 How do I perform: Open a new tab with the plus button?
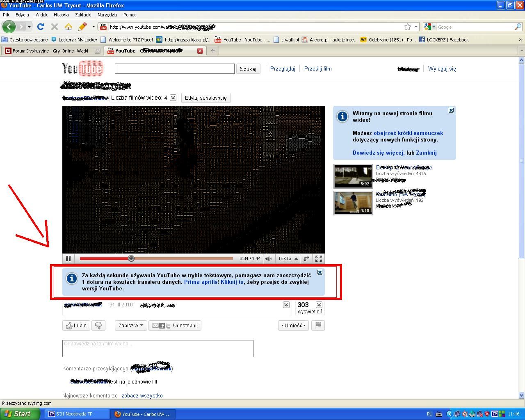point(212,51)
